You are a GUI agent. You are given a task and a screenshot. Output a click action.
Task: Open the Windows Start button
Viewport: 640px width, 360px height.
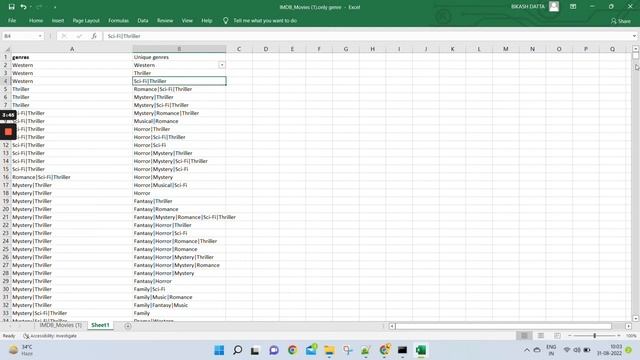coord(219,350)
